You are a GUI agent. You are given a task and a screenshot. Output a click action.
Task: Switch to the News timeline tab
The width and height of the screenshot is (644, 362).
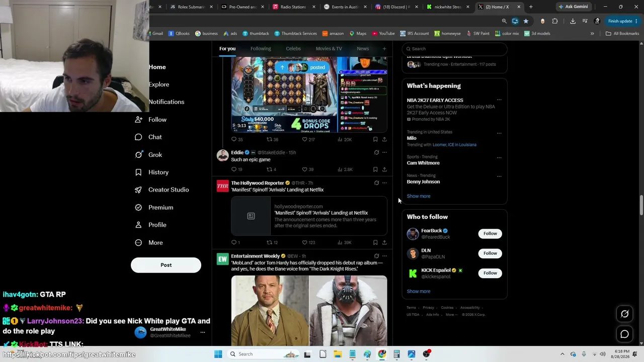(363, 49)
